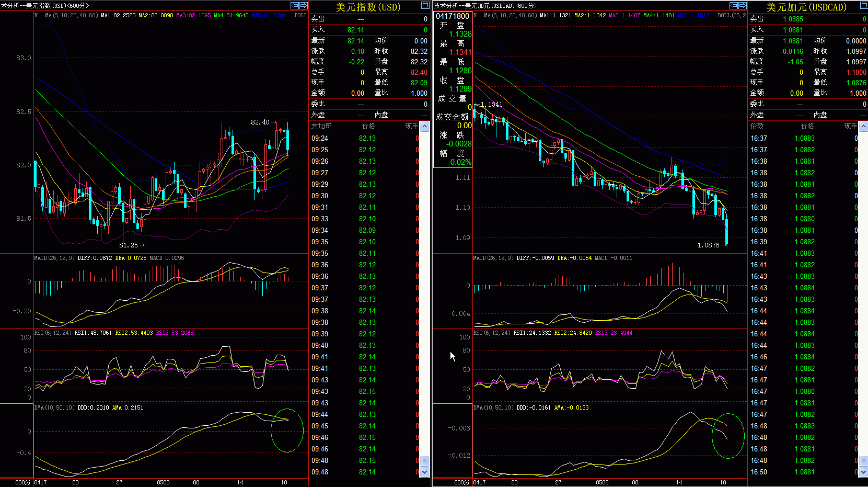Image resolution: width=868 pixels, height=487 pixels.
Task: Click 最高 value 1.1000 in USDCAD panel
Action: tap(857, 72)
